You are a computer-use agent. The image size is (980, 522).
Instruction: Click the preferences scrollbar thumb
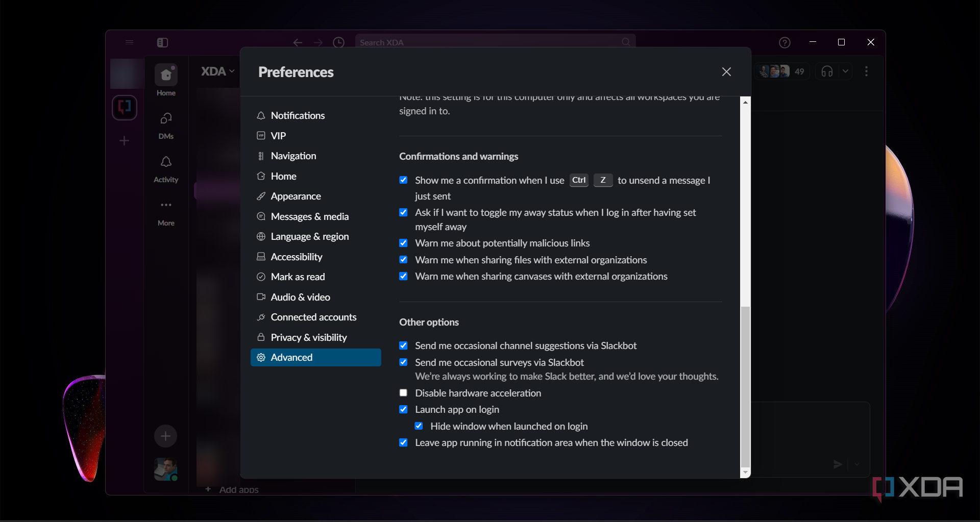[745, 387]
